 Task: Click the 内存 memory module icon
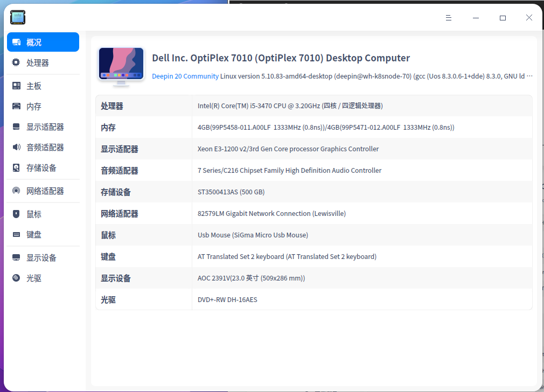[x=16, y=106]
